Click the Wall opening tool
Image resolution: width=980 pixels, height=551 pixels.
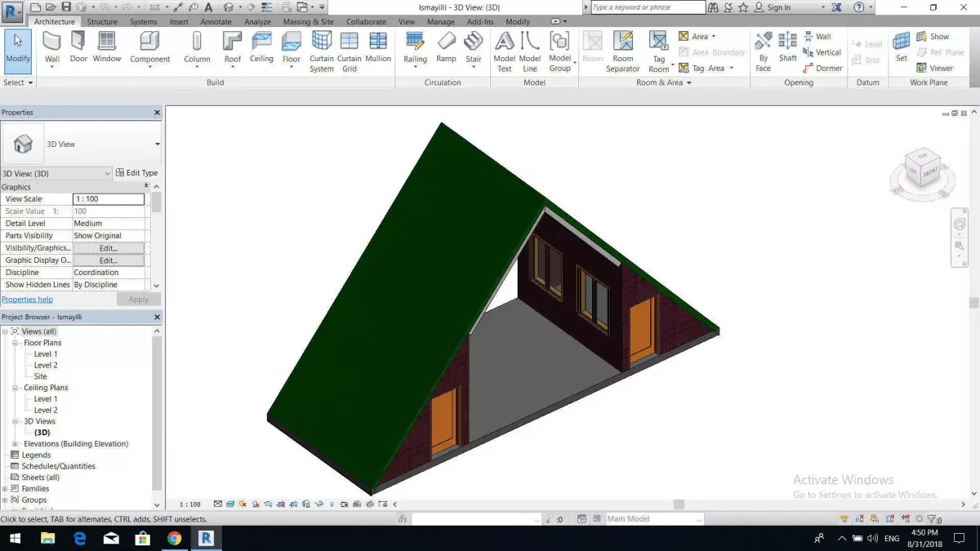tap(817, 37)
